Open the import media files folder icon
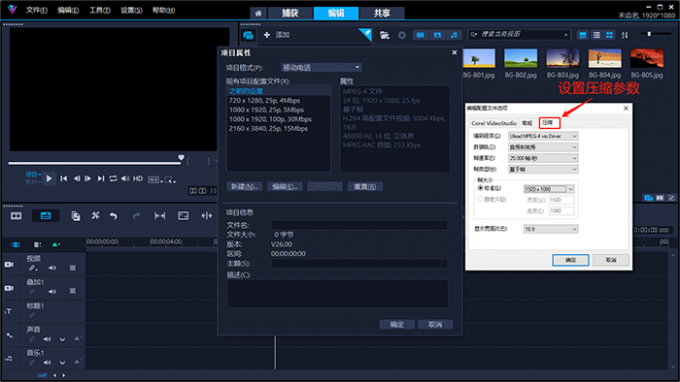Image resolution: width=680 pixels, height=382 pixels. coord(385,35)
